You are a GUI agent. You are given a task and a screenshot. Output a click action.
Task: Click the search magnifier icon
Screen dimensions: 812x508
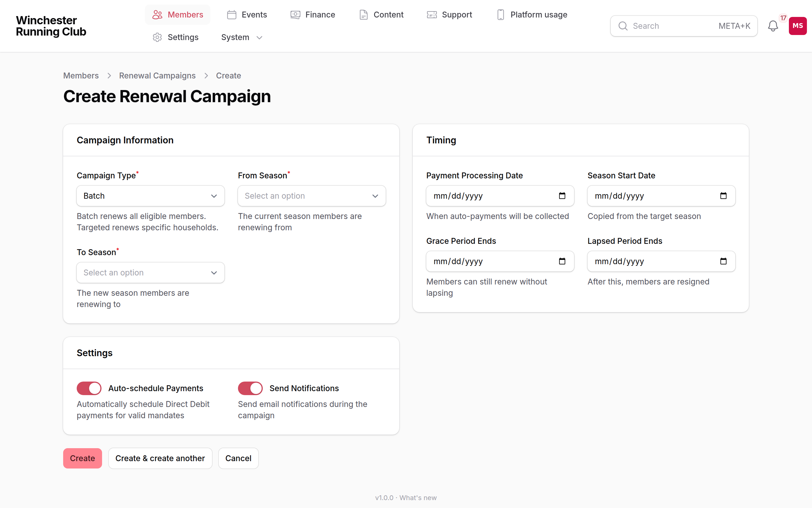click(x=623, y=26)
